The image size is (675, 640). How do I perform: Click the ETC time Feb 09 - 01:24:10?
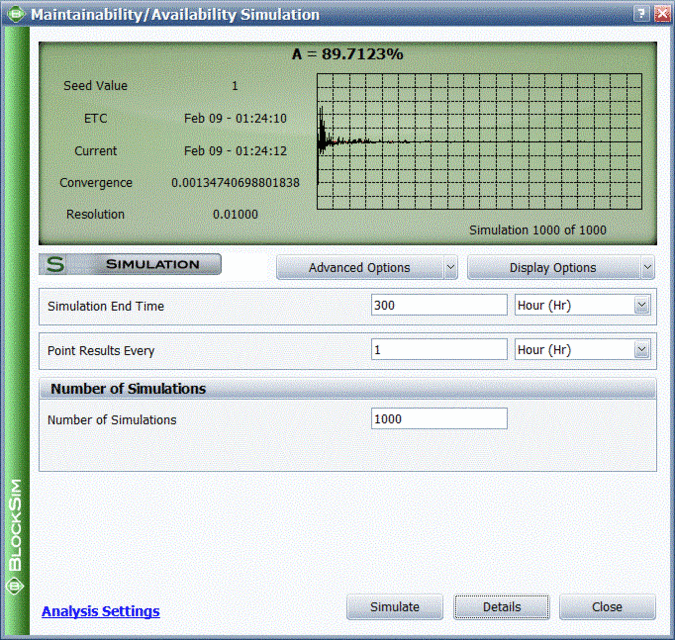click(x=235, y=118)
